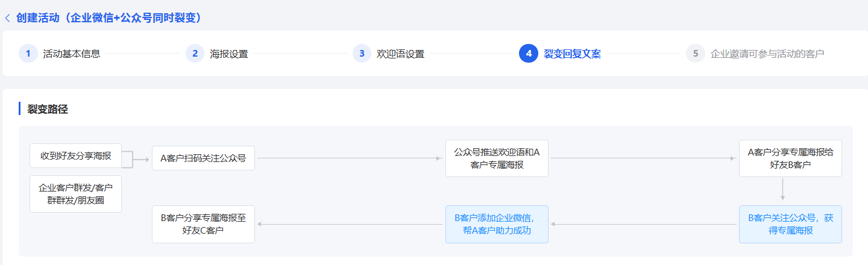
Task: Select the A客户分享专属海报给好友B客户 node
Action: (790, 158)
